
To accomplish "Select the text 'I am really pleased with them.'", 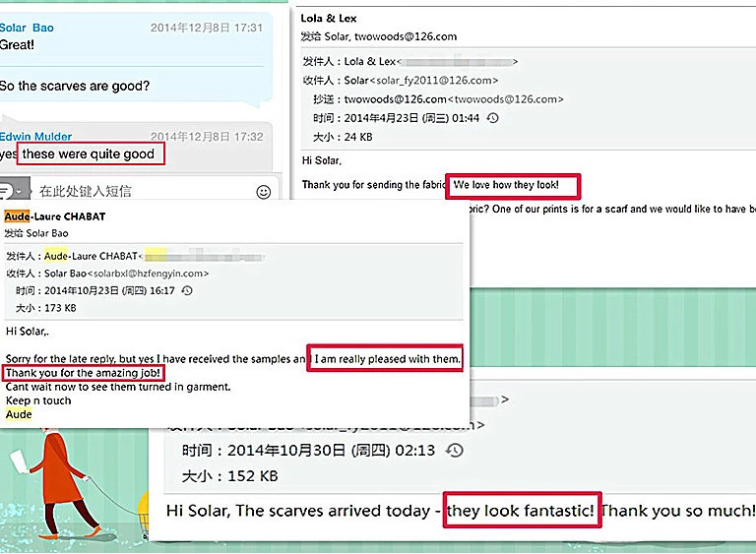I will pyautogui.click(x=388, y=359).
